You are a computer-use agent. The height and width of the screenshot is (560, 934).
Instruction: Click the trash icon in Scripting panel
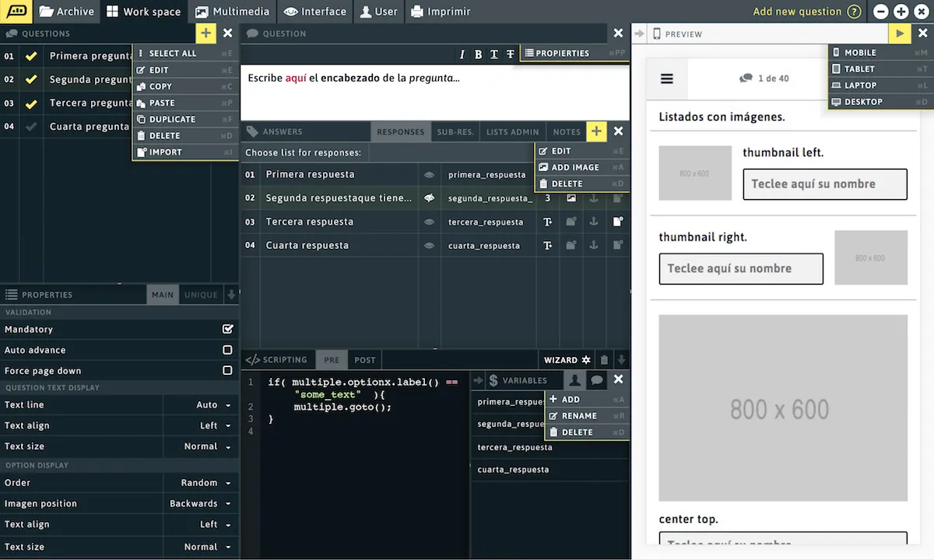point(604,360)
